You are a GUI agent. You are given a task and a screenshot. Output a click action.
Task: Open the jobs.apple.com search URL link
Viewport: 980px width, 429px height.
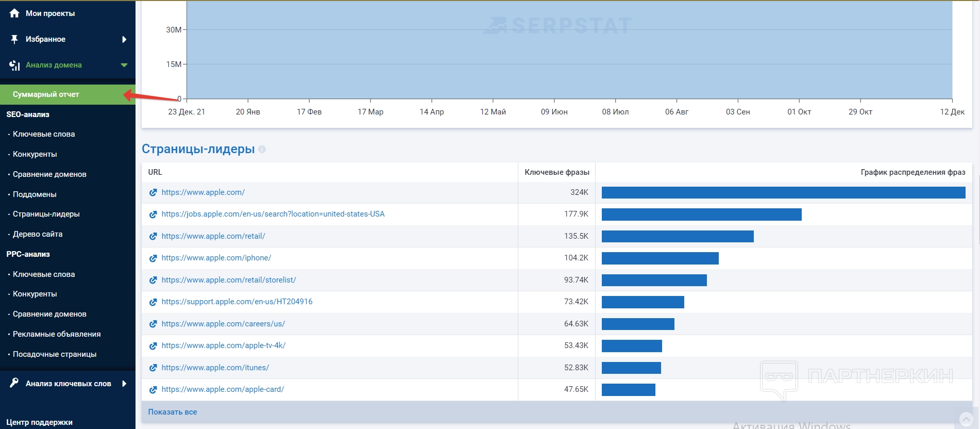coord(273,214)
